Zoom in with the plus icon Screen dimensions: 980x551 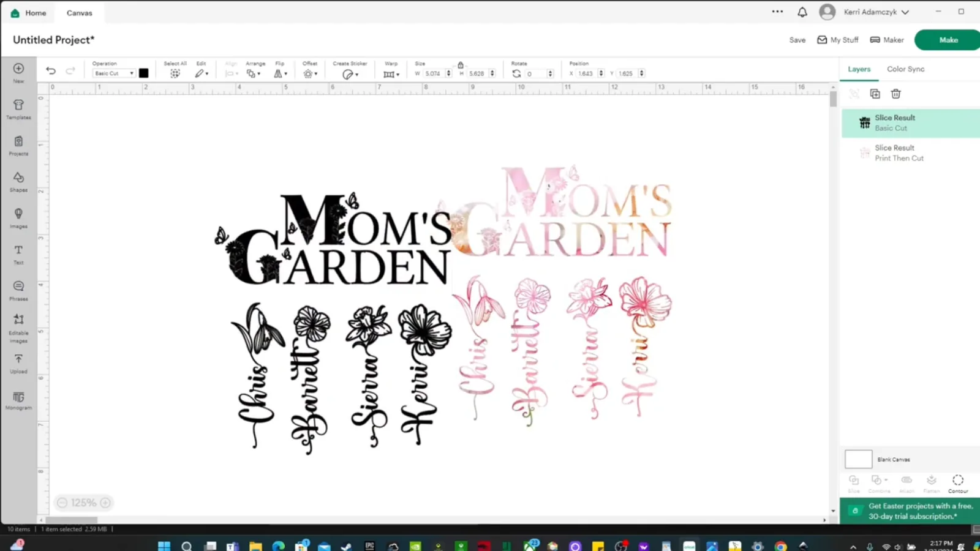[x=105, y=503]
